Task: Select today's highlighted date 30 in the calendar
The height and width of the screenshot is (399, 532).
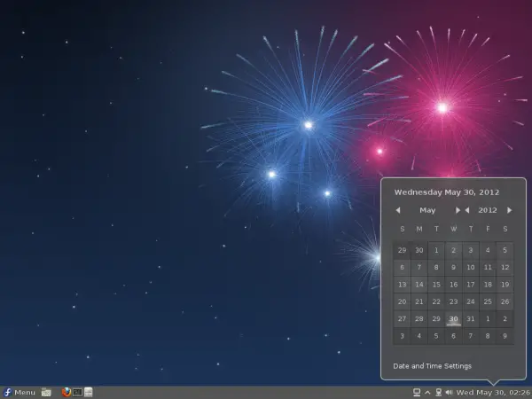Action: pos(453,319)
